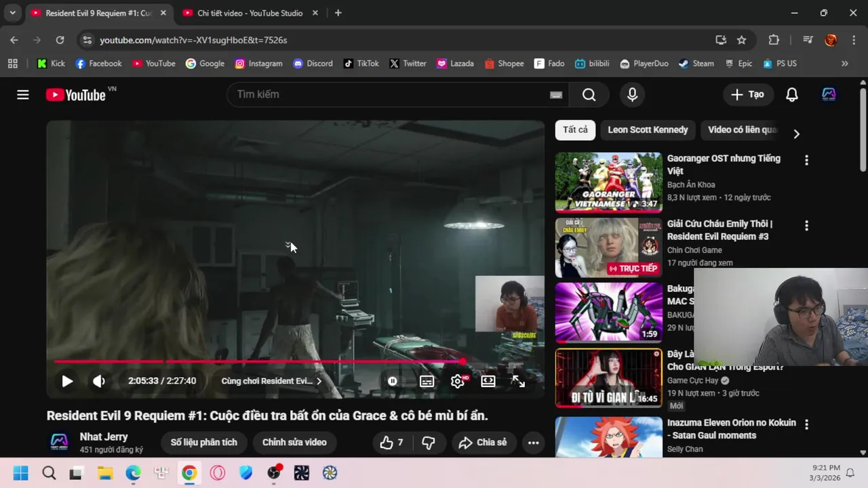Open the tab search dropdown arrow

[x=12, y=13]
